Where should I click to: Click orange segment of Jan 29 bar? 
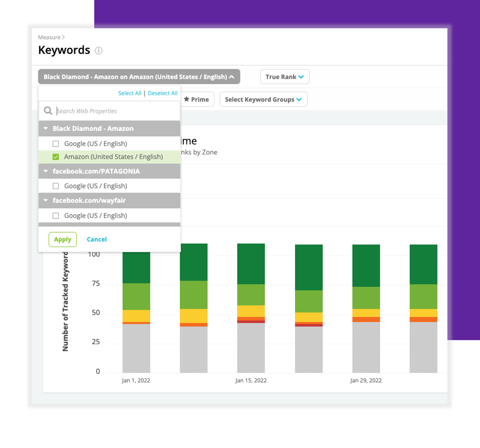tap(366, 319)
